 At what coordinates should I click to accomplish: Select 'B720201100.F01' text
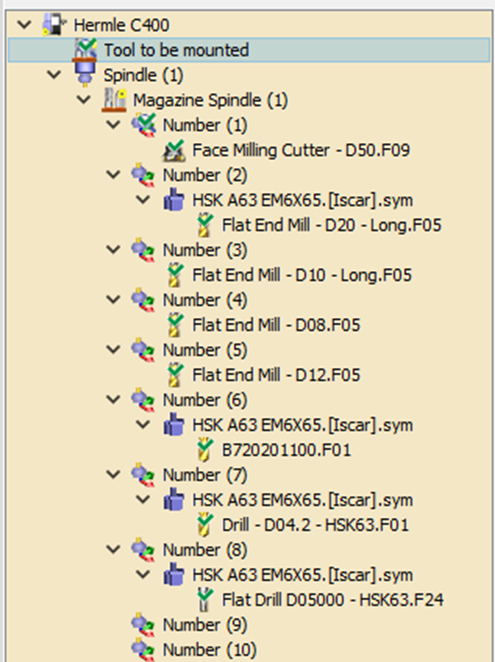click(287, 450)
